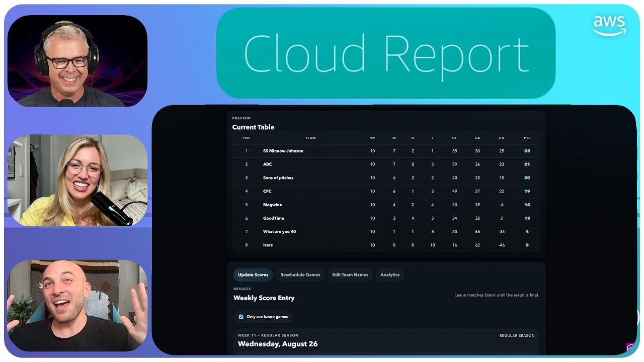Click the GA column header

[477, 138]
